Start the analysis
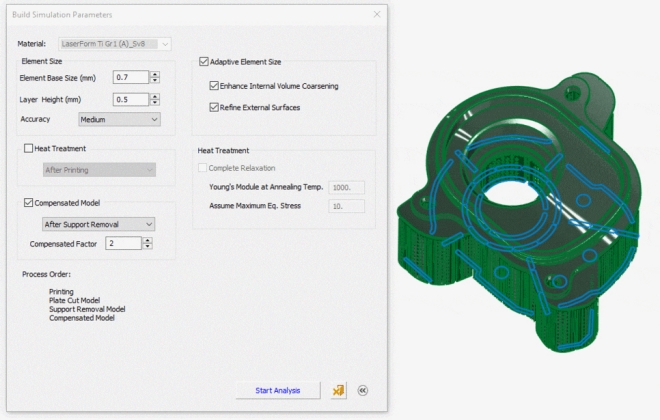This screenshot has width=660, height=420. [x=278, y=391]
